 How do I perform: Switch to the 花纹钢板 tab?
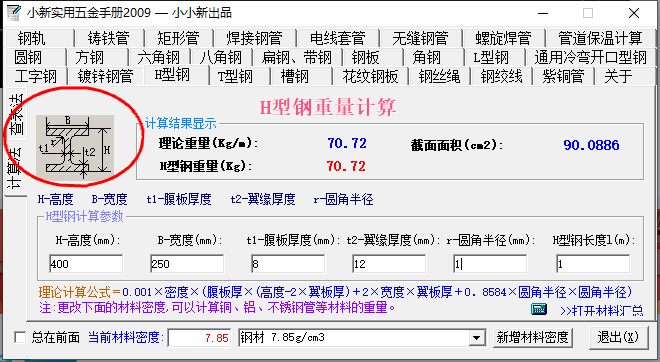point(370,76)
